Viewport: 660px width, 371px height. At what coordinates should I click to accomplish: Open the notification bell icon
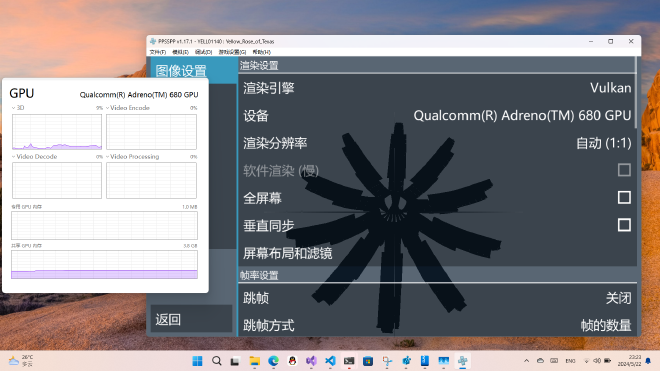coord(648,361)
